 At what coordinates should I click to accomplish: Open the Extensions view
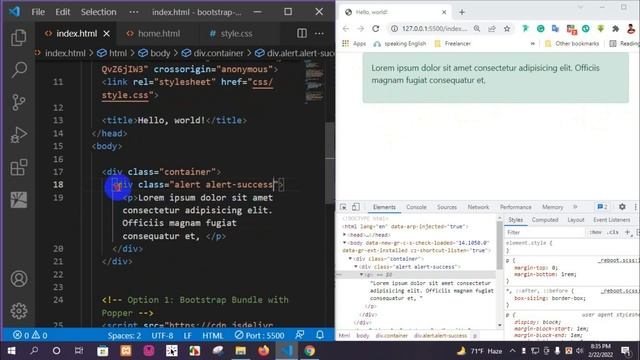[x=19, y=167]
